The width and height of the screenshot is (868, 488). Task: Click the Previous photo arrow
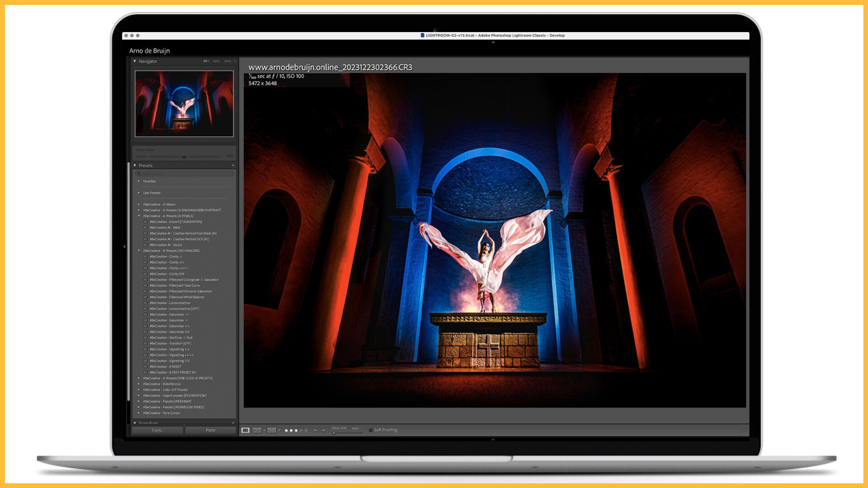click(316, 430)
